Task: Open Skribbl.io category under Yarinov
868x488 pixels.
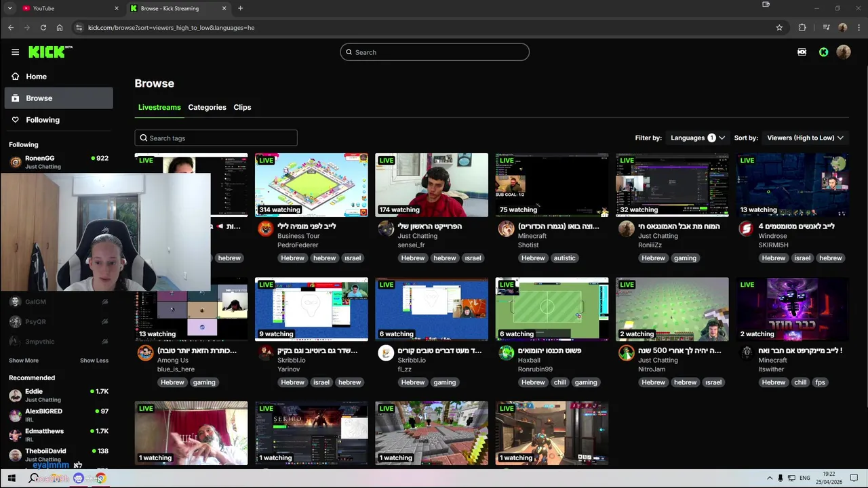Action: pyautogui.click(x=292, y=361)
